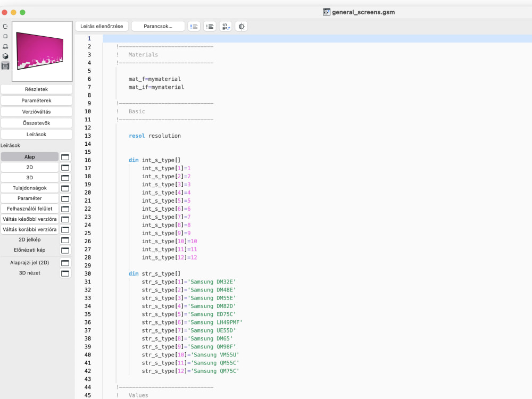Click the 'resol resolution' code line

(x=155, y=136)
